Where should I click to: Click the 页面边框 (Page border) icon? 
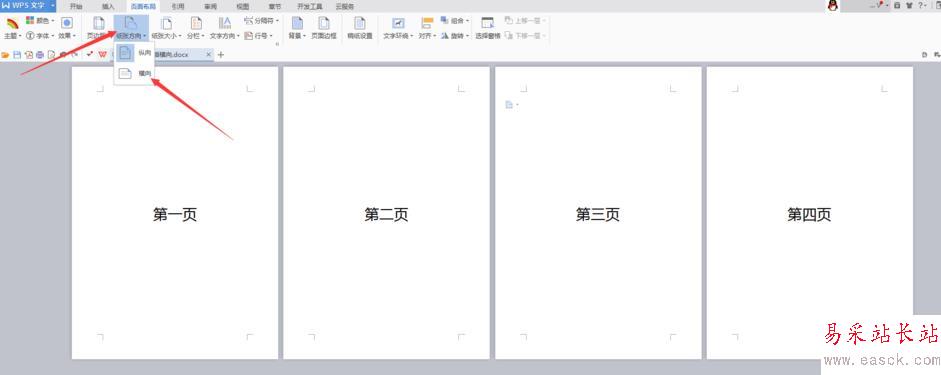pyautogui.click(x=324, y=23)
